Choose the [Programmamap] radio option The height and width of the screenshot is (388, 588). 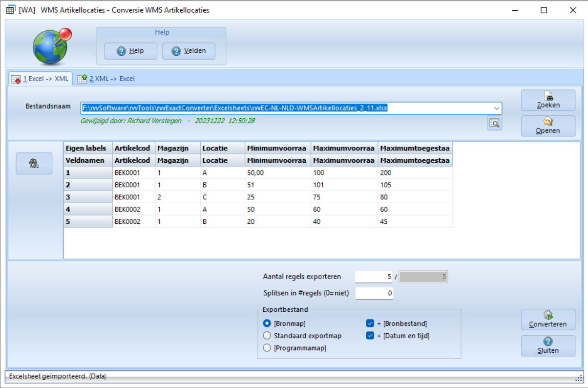(267, 348)
